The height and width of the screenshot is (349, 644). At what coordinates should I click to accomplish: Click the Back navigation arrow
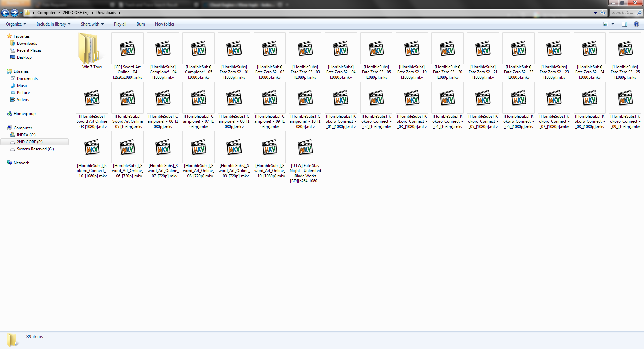pos(5,13)
